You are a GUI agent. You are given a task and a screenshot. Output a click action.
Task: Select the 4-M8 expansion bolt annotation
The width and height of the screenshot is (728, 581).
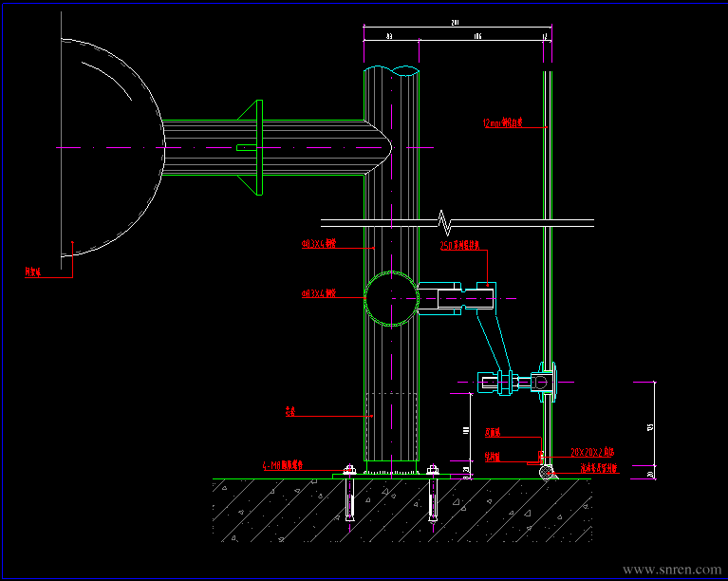(282, 465)
